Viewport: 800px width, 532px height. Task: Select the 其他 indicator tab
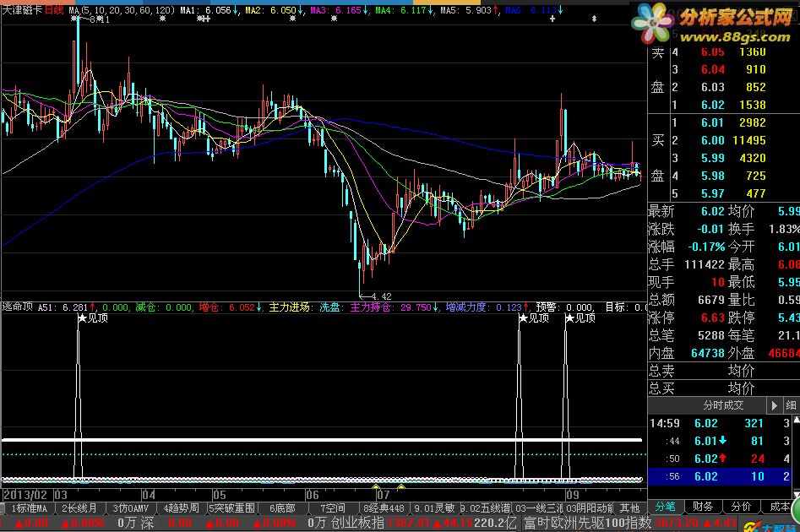coord(629,508)
